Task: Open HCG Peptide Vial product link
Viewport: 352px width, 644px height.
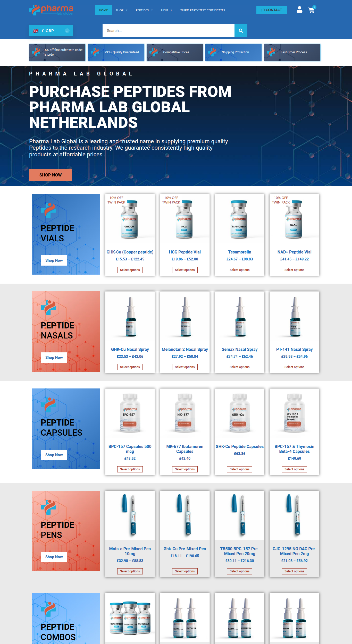Action: coord(185,252)
